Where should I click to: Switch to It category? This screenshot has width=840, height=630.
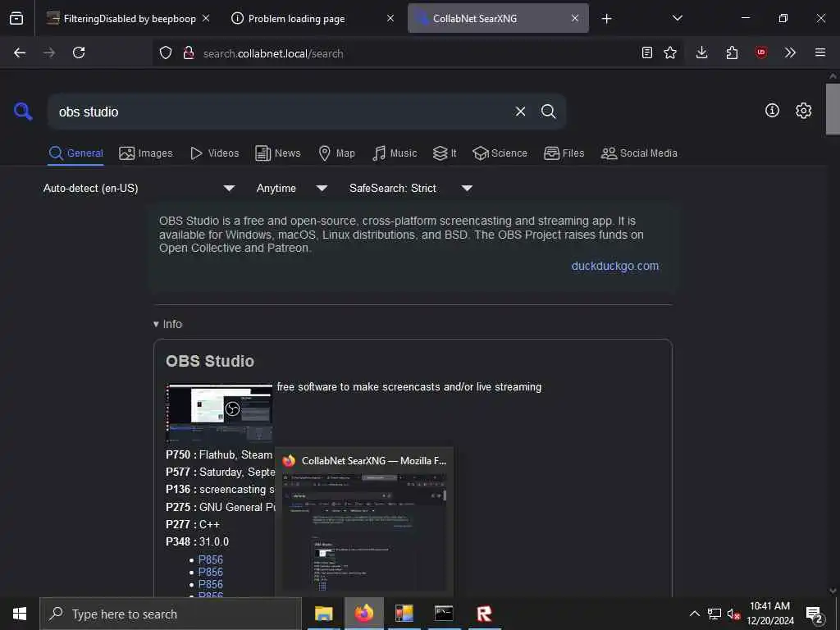(x=445, y=153)
